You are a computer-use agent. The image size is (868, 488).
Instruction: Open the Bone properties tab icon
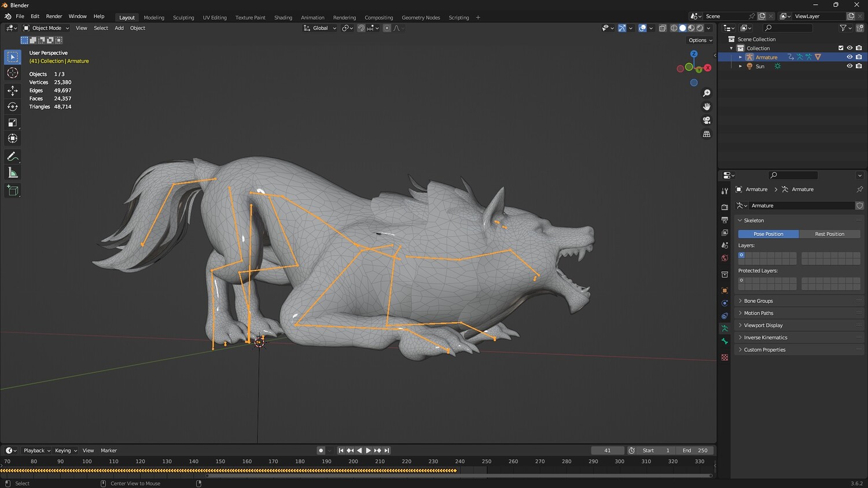724,341
